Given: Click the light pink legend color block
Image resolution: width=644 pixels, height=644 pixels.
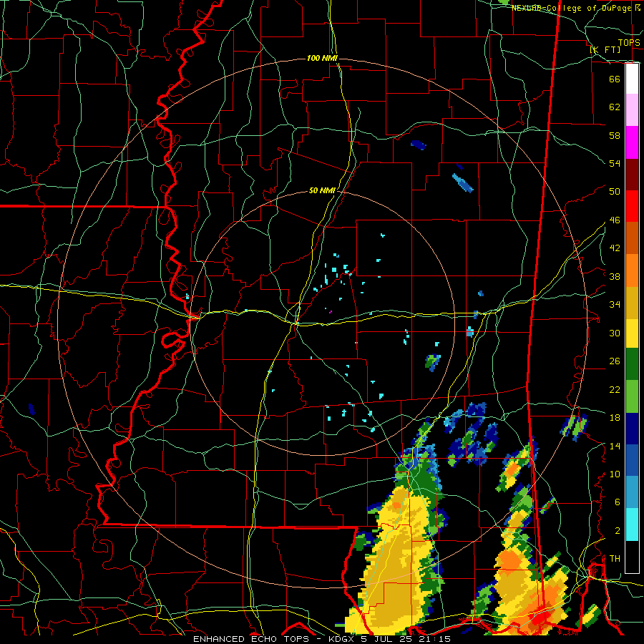Looking at the screenshot, I should click(632, 110).
